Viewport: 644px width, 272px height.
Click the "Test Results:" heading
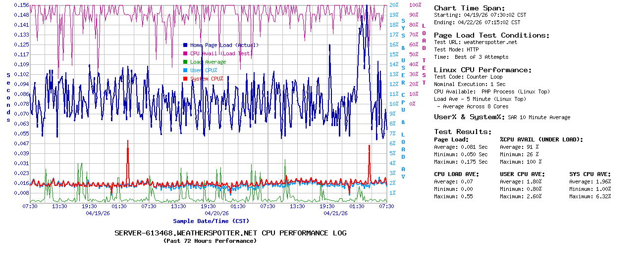tap(463, 132)
